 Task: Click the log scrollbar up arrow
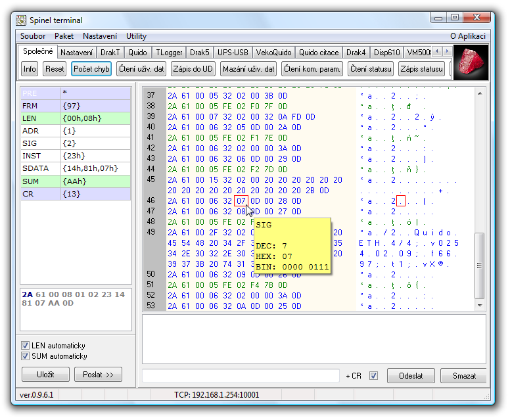[x=480, y=94]
